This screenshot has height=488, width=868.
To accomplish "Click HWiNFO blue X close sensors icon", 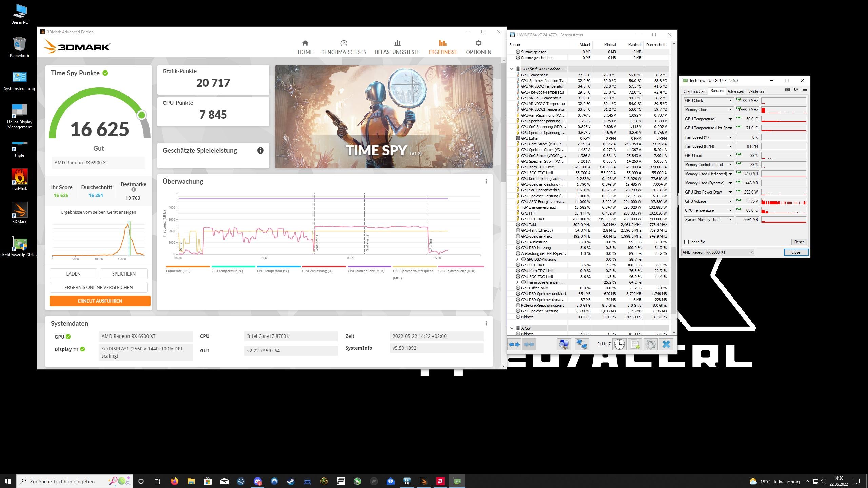I will point(666,344).
